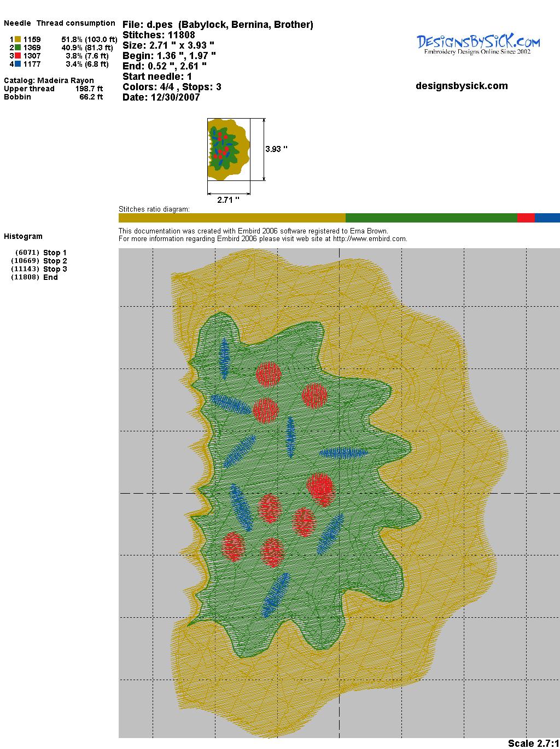Click the green segment of stitches ratio bar
The image size is (560, 749).
coord(431,218)
